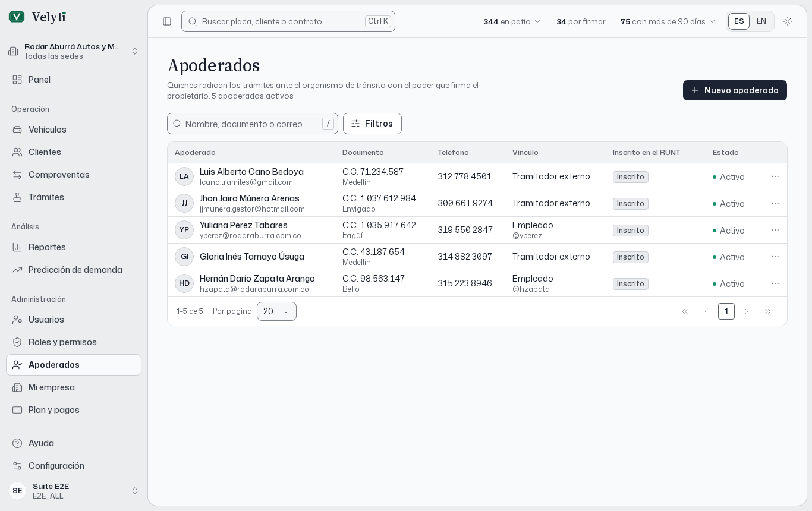This screenshot has height=511, width=812.
Task: Open Vehículos in the sidebar
Action: click(74, 130)
